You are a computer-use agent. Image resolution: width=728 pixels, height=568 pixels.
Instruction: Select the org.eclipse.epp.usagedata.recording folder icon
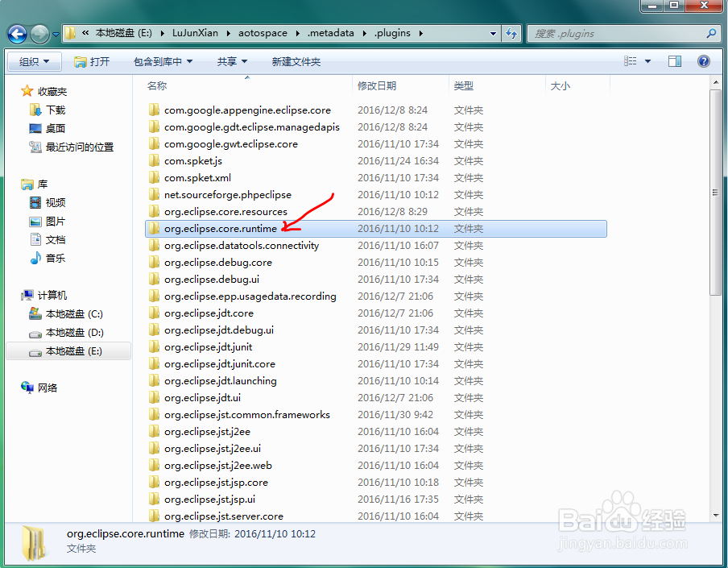click(x=154, y=296)
